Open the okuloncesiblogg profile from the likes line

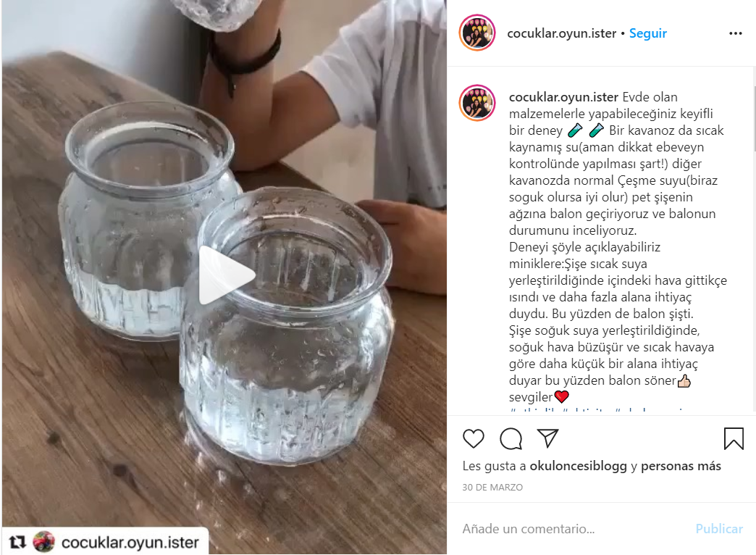[578, 466]
